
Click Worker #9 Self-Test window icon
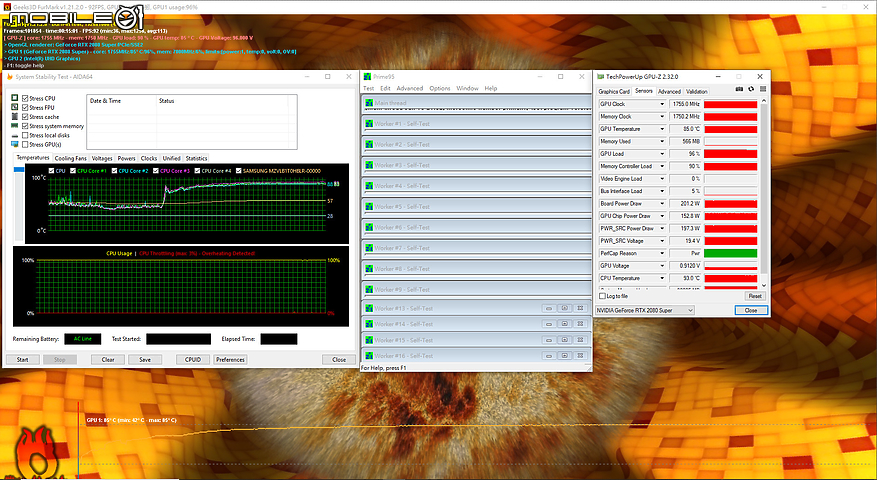pyautogui.click(x=369, y=289)
